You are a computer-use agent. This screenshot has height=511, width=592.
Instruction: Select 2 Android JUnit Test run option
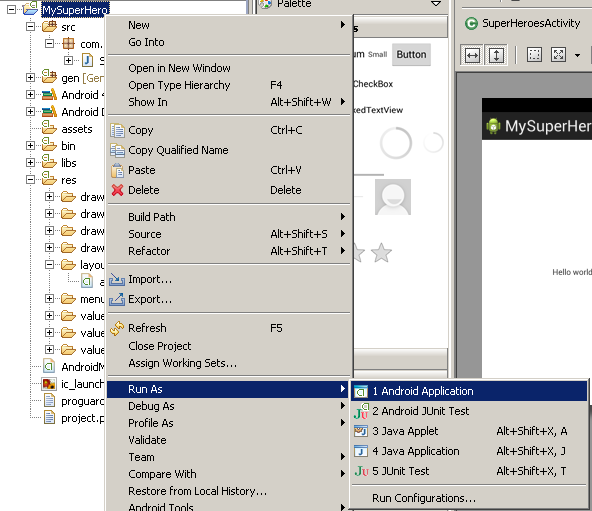pos(469,411)
